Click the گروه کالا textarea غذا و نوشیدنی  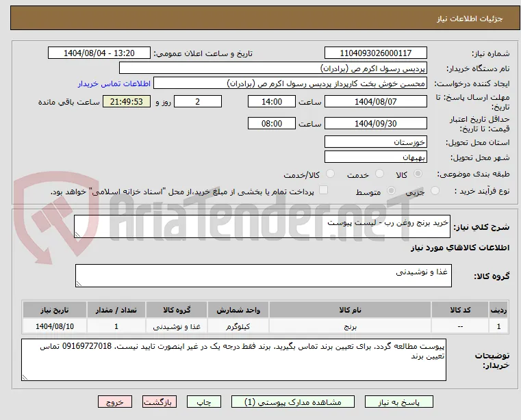click(263, 276)
